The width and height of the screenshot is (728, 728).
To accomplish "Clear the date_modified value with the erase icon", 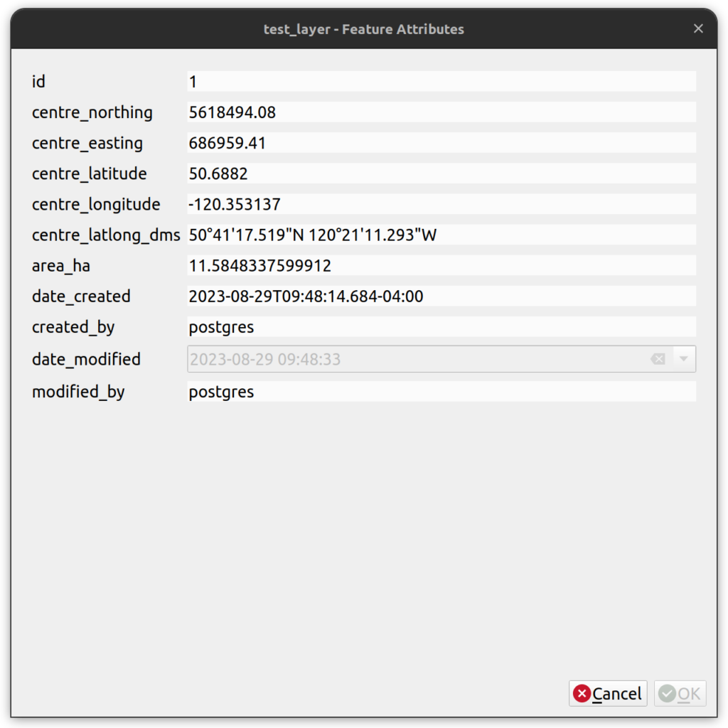I will click(658, 359).
